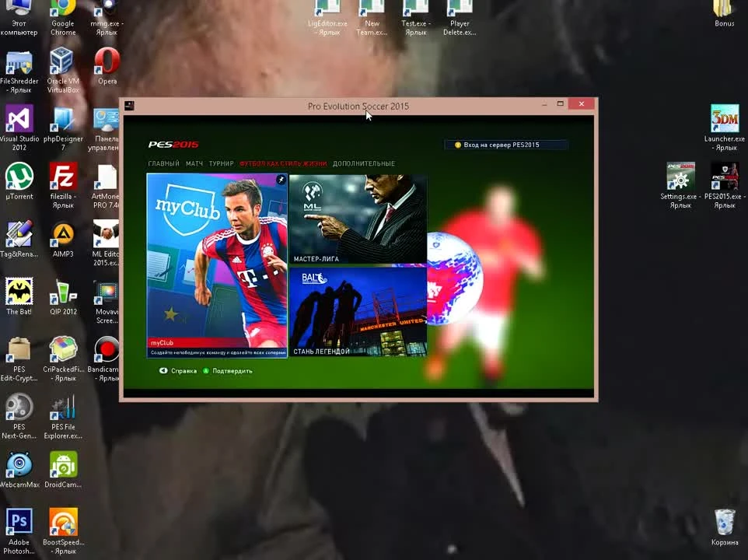748x560 pixels.
Task: Open Movavi Screen desktop icon
Action: [x=107, y=302]
